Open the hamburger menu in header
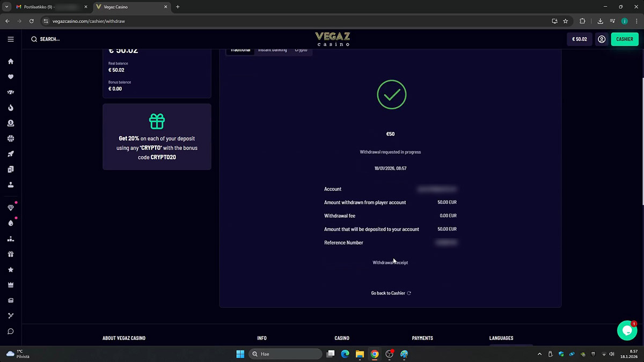The image size is (644, 362). 11,39
